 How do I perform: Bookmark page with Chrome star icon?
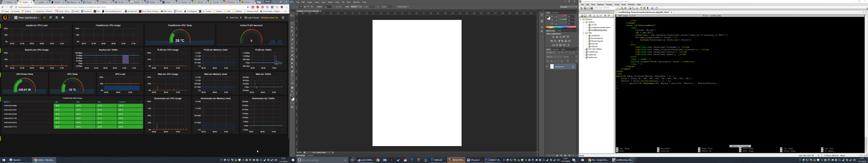pos(248,7)
